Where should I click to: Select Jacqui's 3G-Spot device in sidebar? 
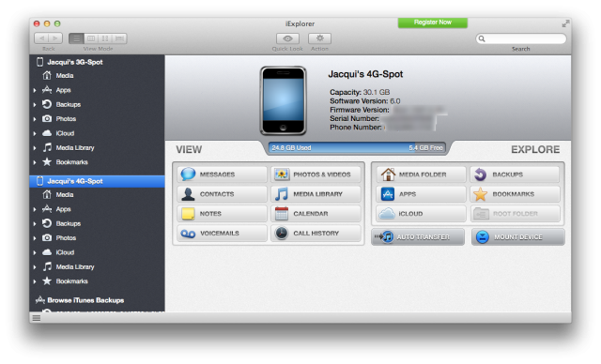coord(97,62)
